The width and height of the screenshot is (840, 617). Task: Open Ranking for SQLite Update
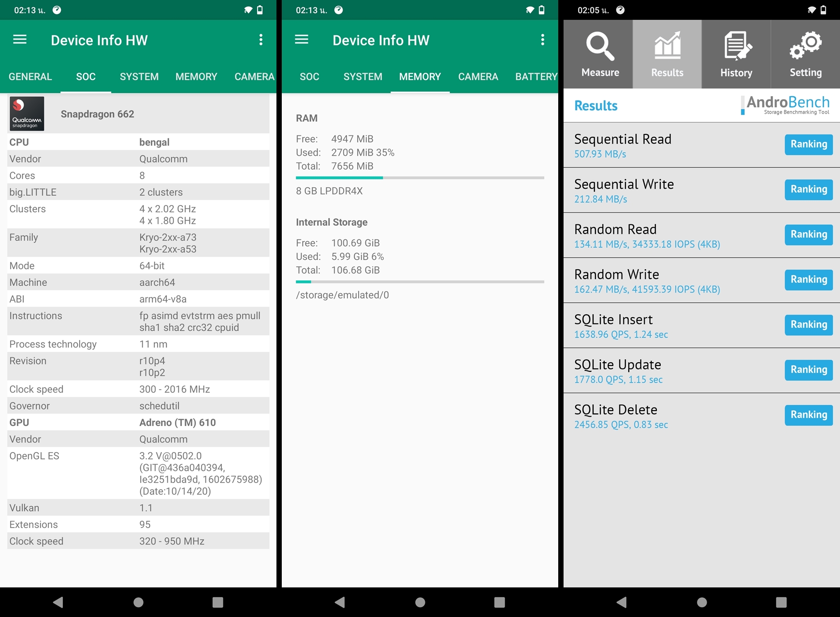coord(809,369)
